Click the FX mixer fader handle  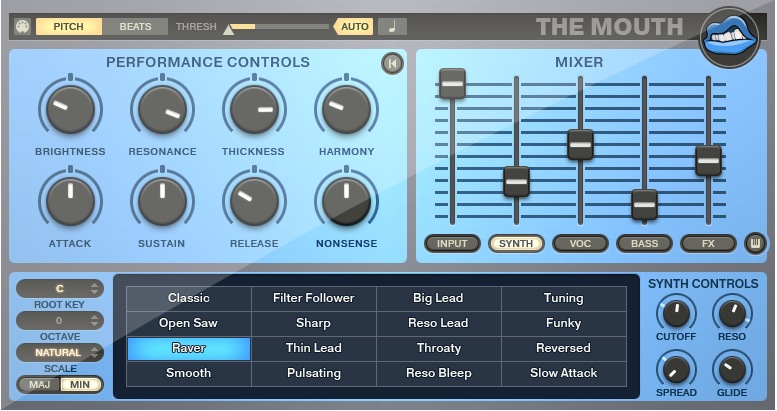click(708, 161)
